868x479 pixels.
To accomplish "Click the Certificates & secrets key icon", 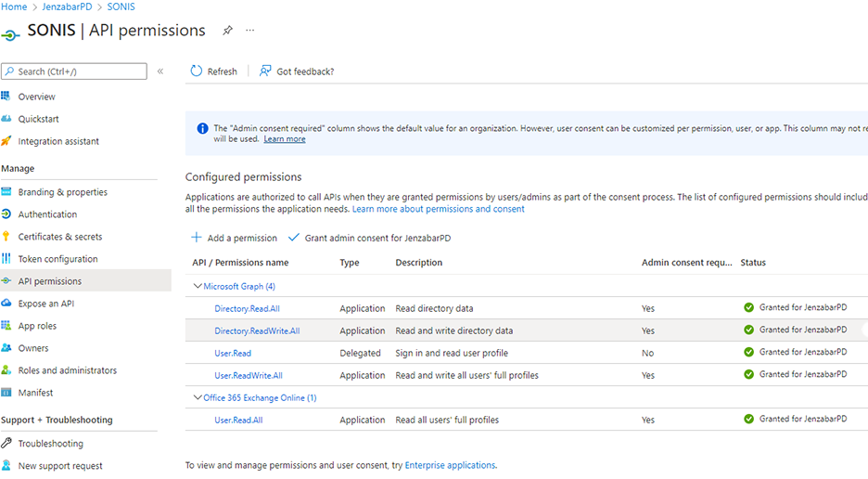I will [7, 237].
